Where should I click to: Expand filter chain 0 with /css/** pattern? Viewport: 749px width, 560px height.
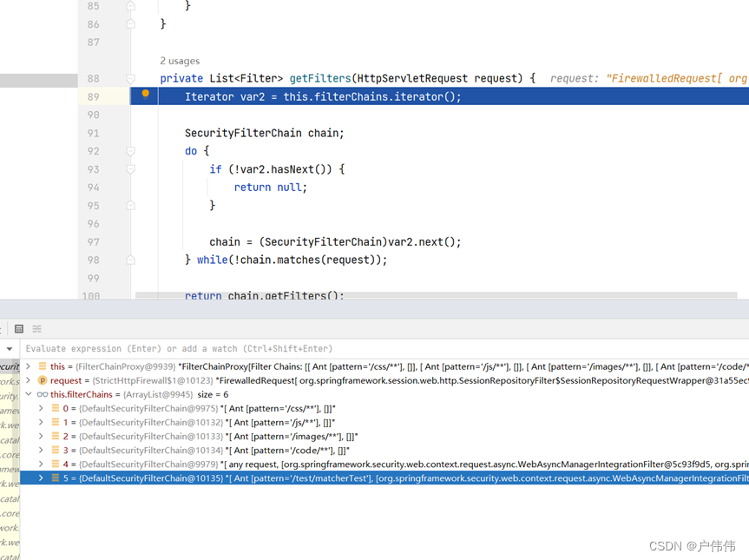point(41,408)
